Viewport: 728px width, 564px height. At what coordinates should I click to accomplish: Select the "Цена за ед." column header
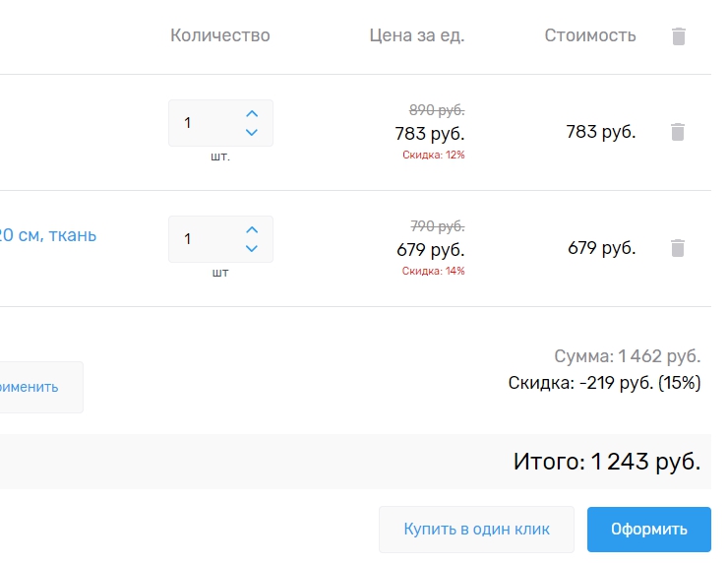point(416,36)
